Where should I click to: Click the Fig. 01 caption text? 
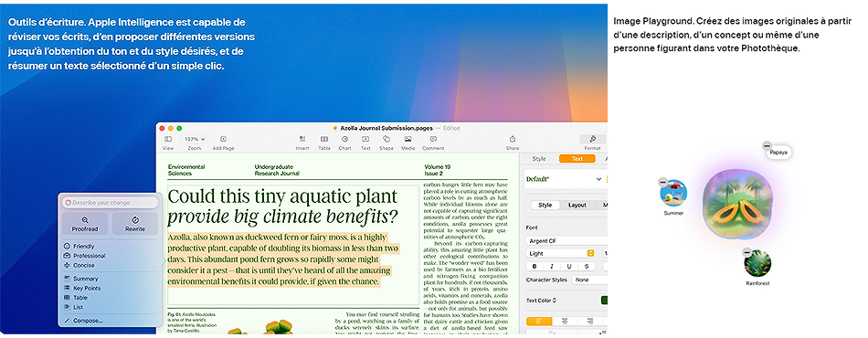click(193, 322)
